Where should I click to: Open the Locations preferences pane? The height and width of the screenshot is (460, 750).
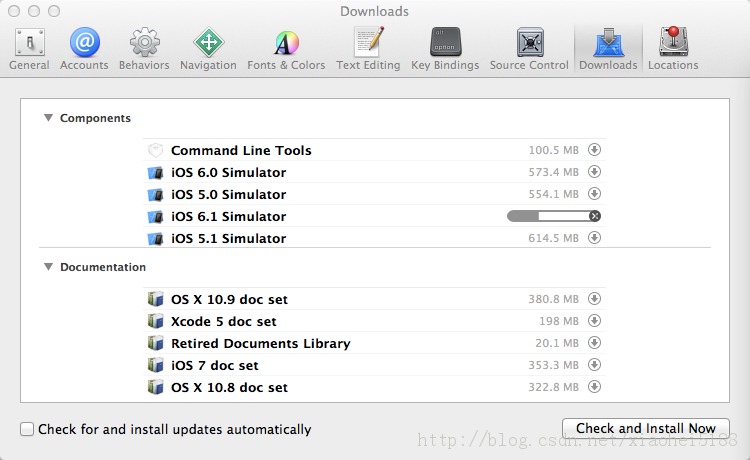tap(673, 49)
